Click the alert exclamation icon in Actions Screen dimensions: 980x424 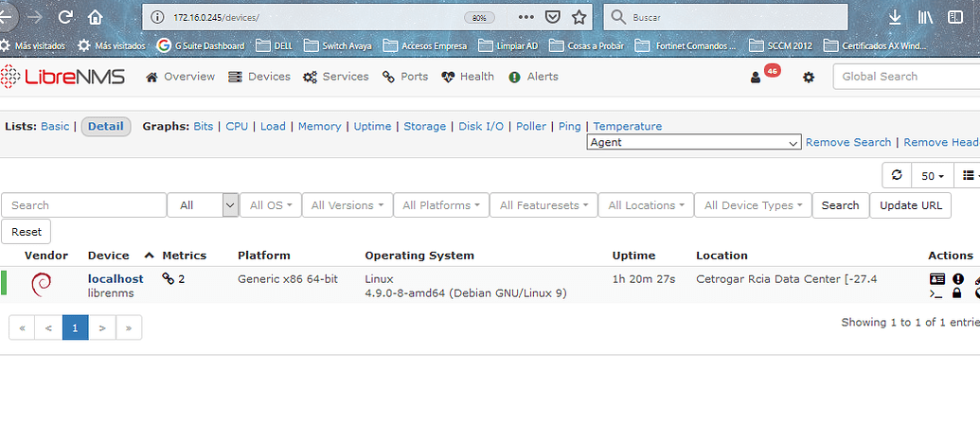pos(957,279)
